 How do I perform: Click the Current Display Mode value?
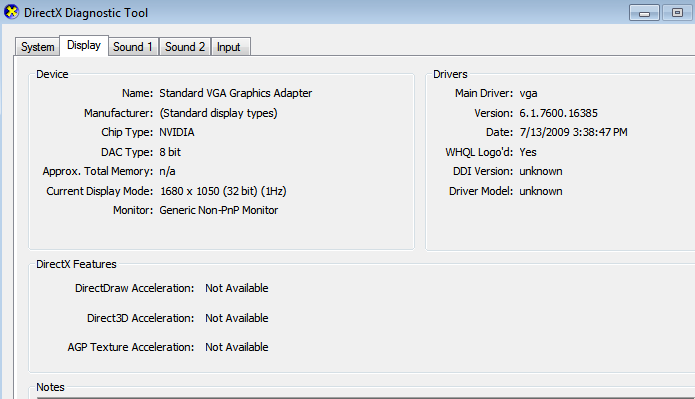coord(223,191)
